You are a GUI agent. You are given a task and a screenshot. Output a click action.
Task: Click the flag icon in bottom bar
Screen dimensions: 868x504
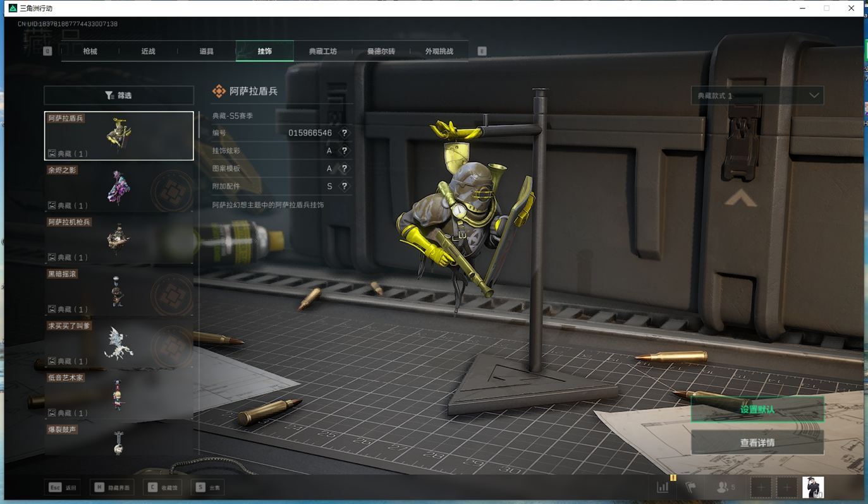(690, 487)
